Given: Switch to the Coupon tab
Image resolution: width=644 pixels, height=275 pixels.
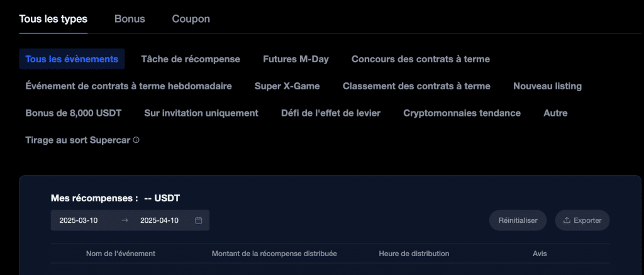Looking at the screenshot, I should click(191, 19).
